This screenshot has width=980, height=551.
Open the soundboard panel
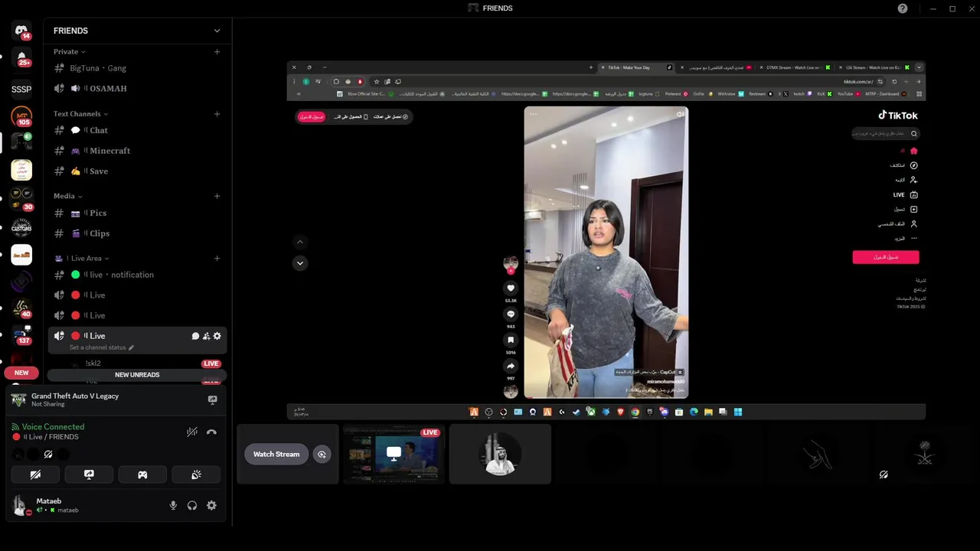tap(196, 474)
